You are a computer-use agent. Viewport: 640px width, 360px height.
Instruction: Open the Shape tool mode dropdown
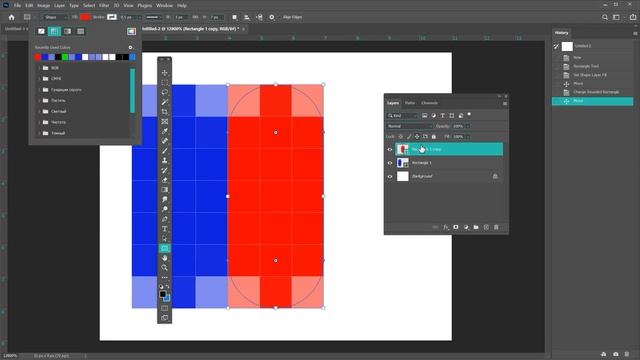coord(55,17)
